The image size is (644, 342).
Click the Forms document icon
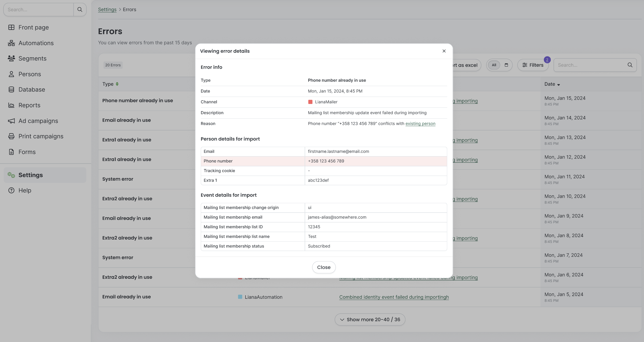coord(11,152)
